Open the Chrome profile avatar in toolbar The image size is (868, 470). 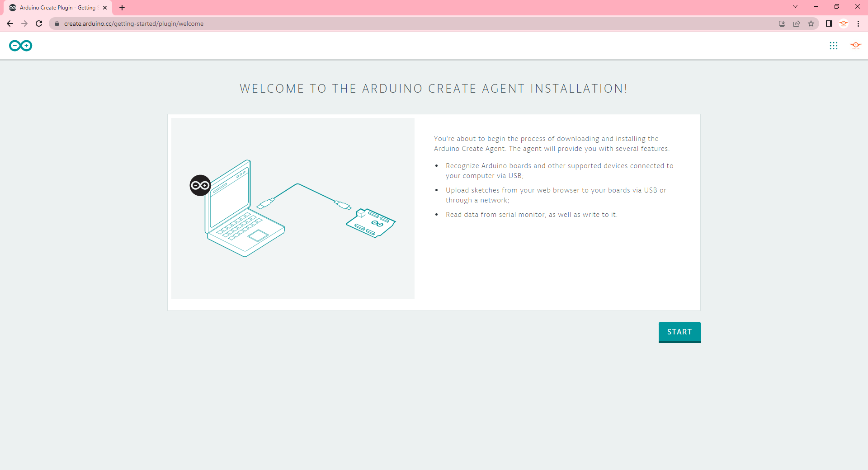[844, 23]
